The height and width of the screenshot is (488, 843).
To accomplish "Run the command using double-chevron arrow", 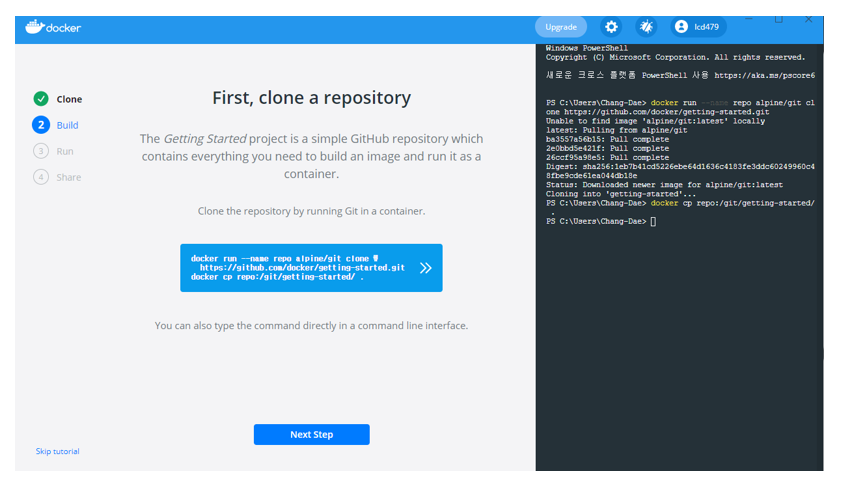I will point(426,268).
